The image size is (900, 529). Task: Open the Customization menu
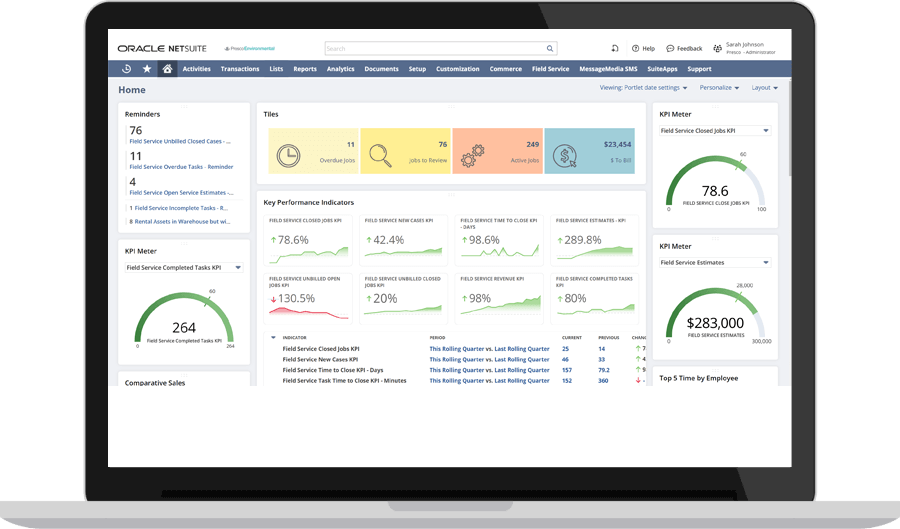point(457,69)
